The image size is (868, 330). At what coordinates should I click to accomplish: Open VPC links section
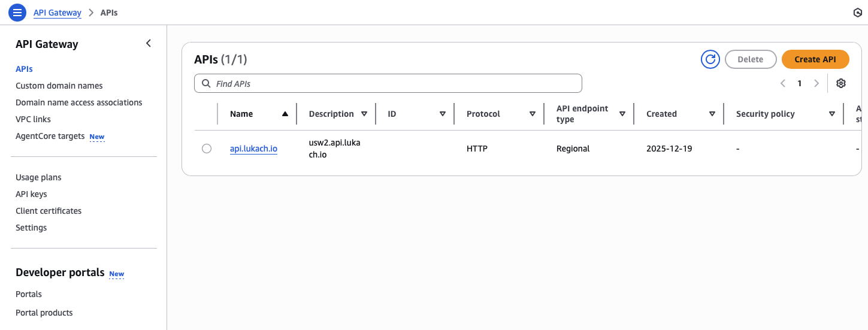(x=33, y=119)
